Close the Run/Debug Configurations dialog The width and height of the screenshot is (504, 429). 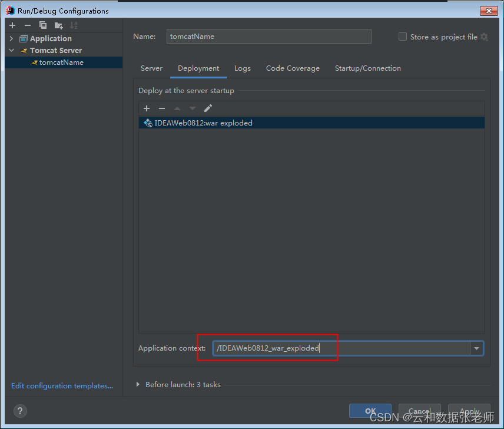(489, 11)
